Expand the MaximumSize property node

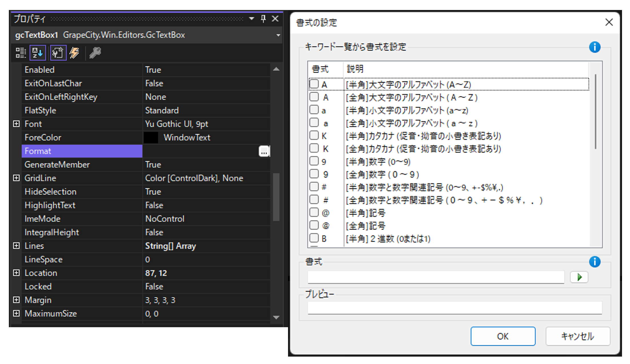tap(17, 313)
